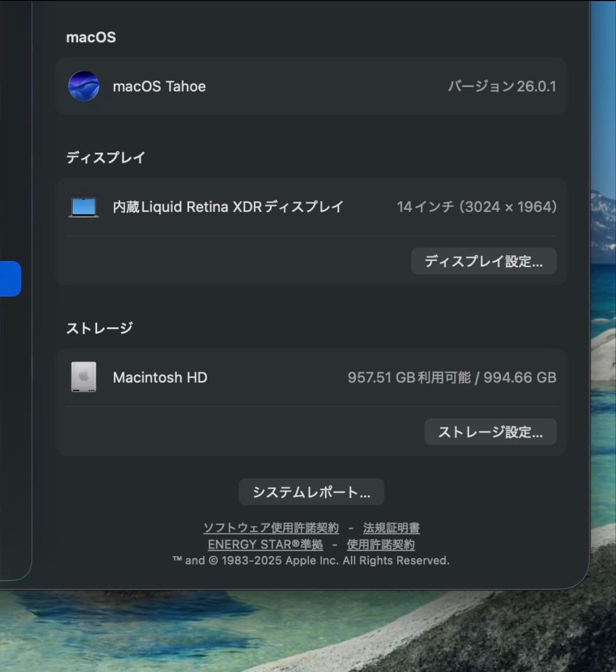Viewport: 616px width, 672px height.
Task: Open ストレージ設定 from the storage section
Action: tap(490, 432)
